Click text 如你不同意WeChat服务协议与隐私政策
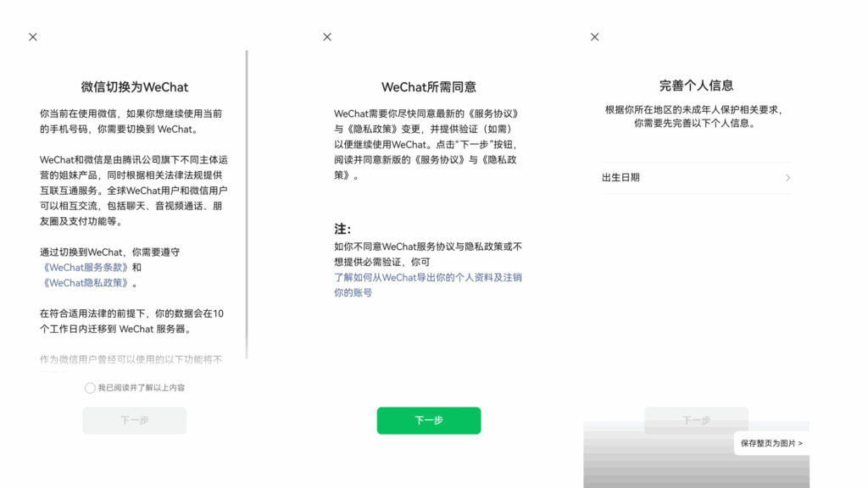The height and width of the screenshot is (488, 868). 427,254
